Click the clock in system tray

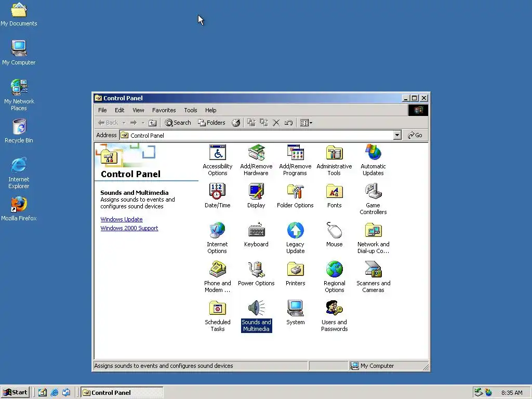(512, 393)
